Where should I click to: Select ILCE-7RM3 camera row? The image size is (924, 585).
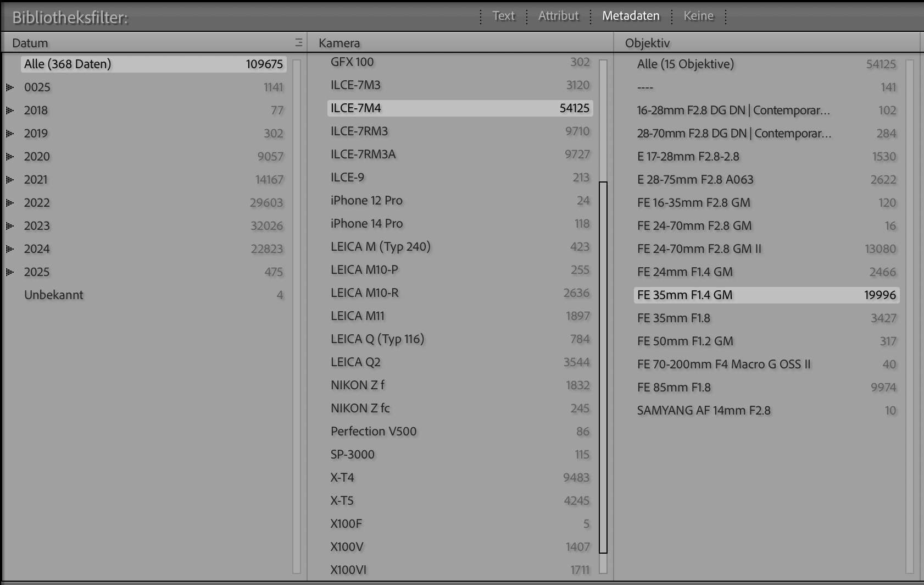460,131
